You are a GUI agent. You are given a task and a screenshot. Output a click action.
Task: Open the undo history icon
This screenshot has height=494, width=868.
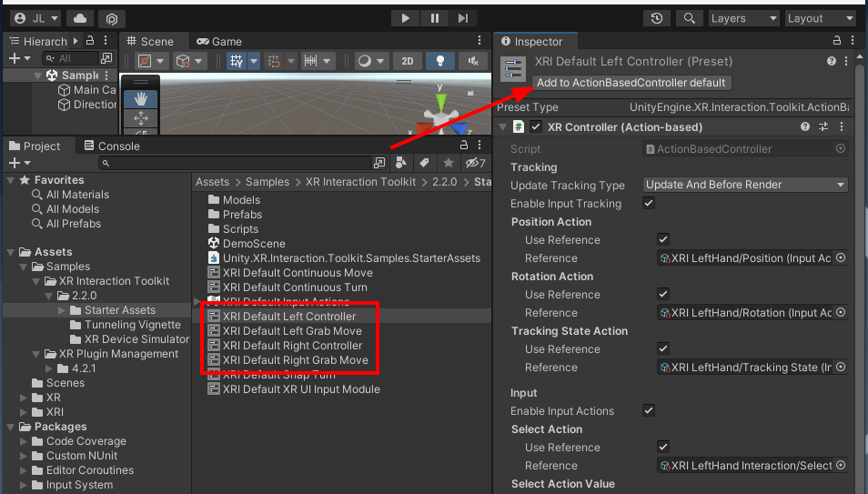click(x=657, y=18)
